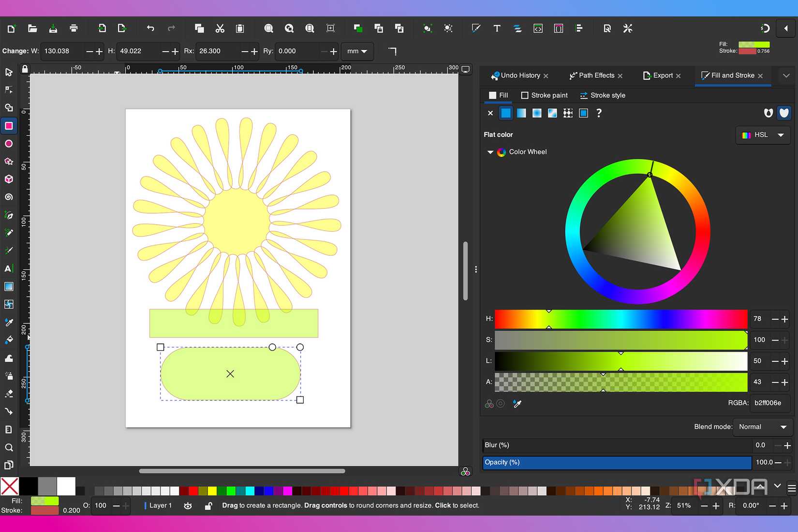Open the XML editor from the top toolbar
Screen dimensions: 798x532
[538, 29]
